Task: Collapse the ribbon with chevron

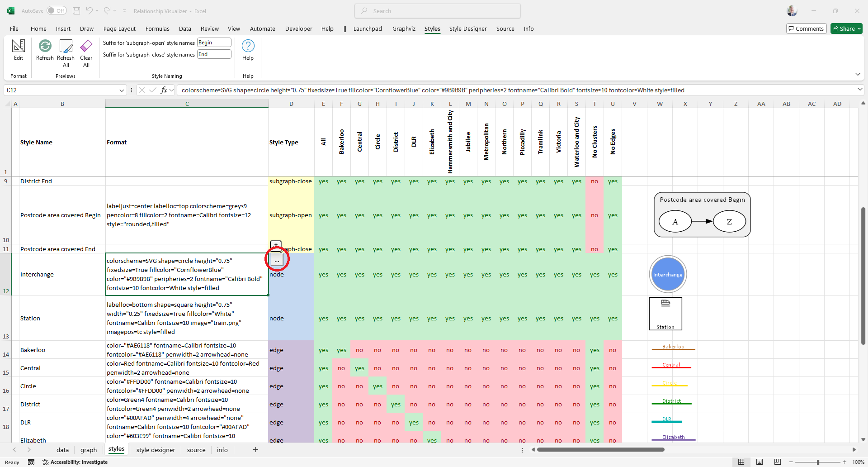Action: (858, 75)
